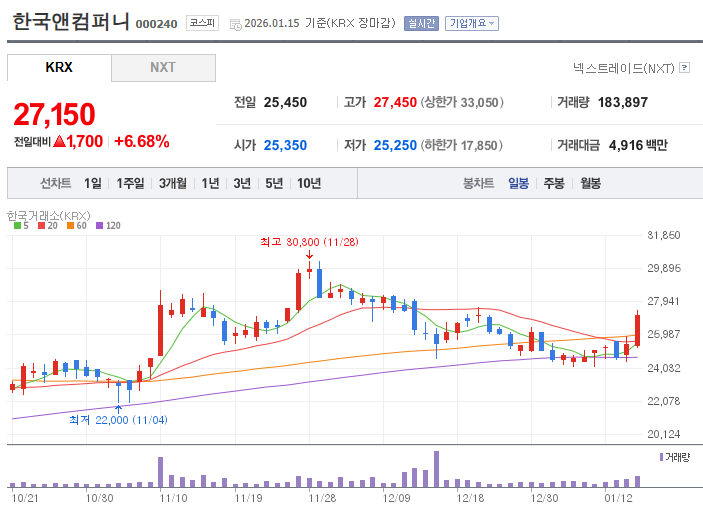Select the KRX tab
Viewport: 703px width, 507px height.
coord(59,68)
